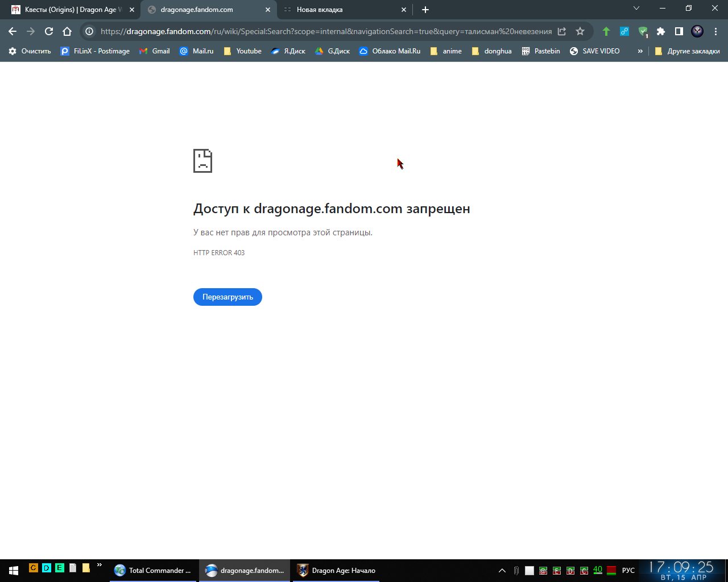Open the SAVE VIDEO bookmark
The image size is (728, 582).
click(x=594, y=51)
